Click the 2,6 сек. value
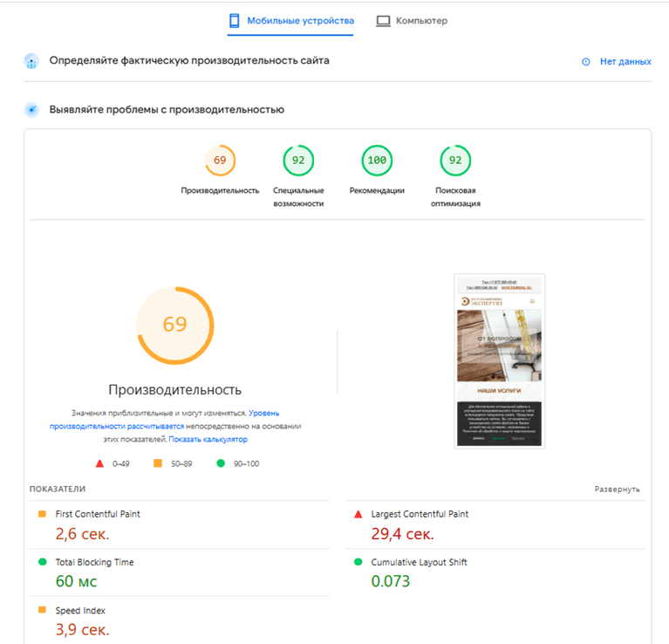This screenshot has height=644, width=669. click(82, 534)
